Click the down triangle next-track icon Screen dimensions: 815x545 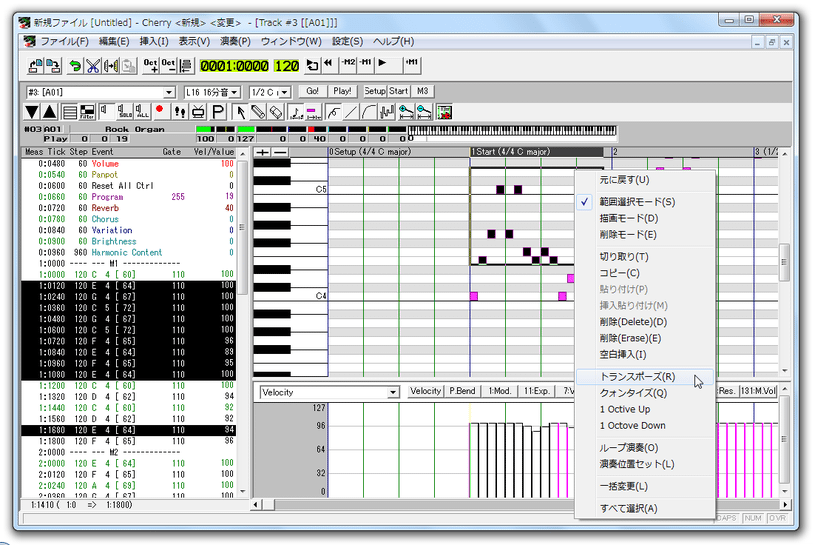(x=32, y=112)
